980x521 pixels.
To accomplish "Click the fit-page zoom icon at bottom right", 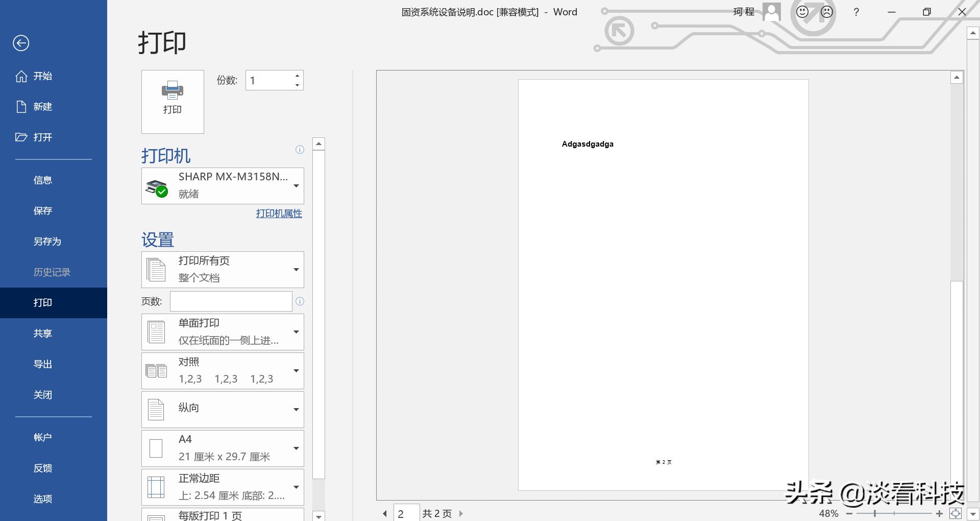I will point(955,514).
